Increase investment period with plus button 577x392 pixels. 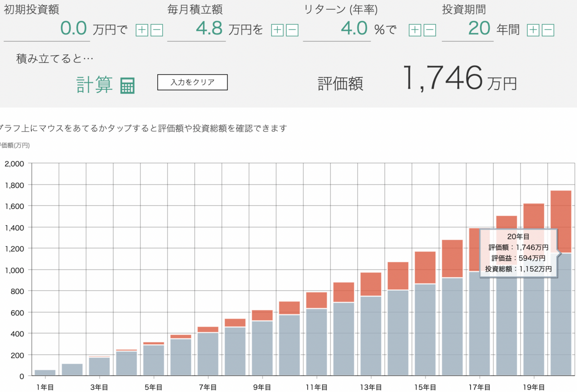coord(533,30)
